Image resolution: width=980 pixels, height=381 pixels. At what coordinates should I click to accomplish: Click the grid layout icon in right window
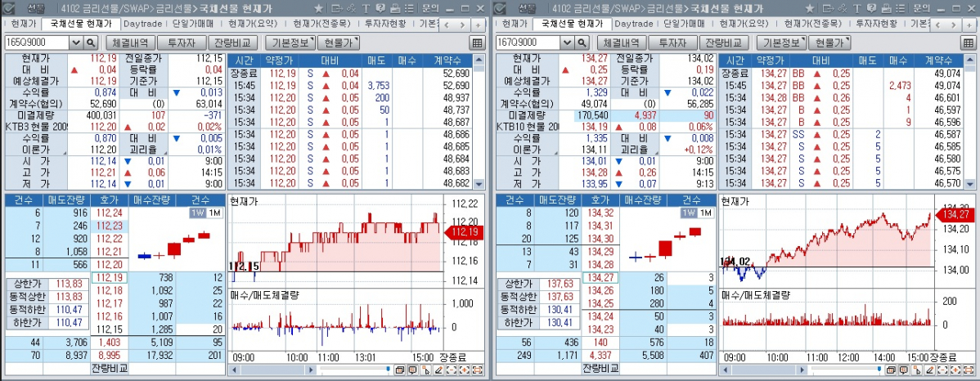[968, 43]
